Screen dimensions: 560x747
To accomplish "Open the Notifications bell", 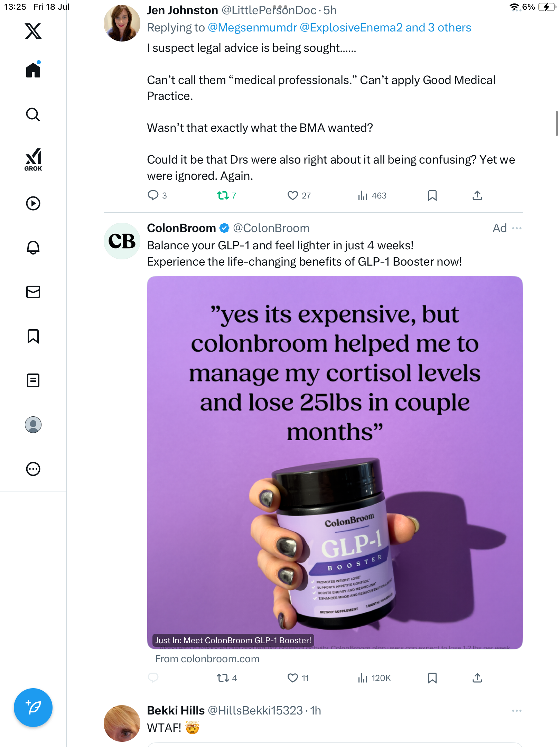I will coord(33,247).
